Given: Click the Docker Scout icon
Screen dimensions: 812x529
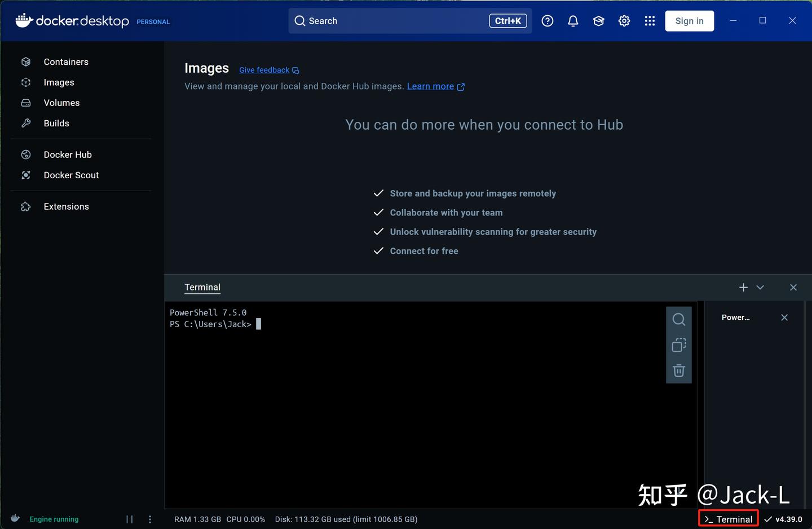Looking at the screenshot, I should pos(26,175).
